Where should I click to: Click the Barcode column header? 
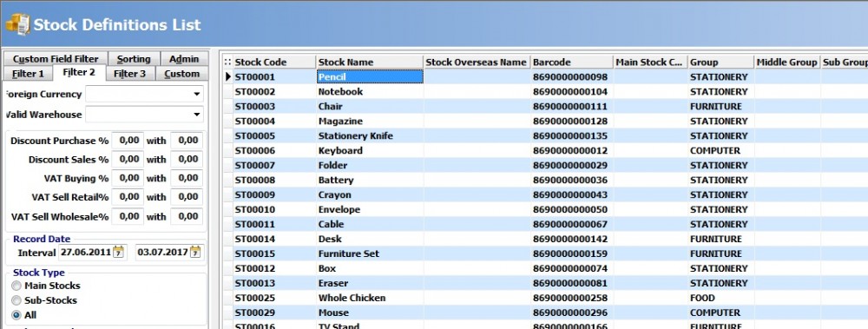(x=572, y=62)
